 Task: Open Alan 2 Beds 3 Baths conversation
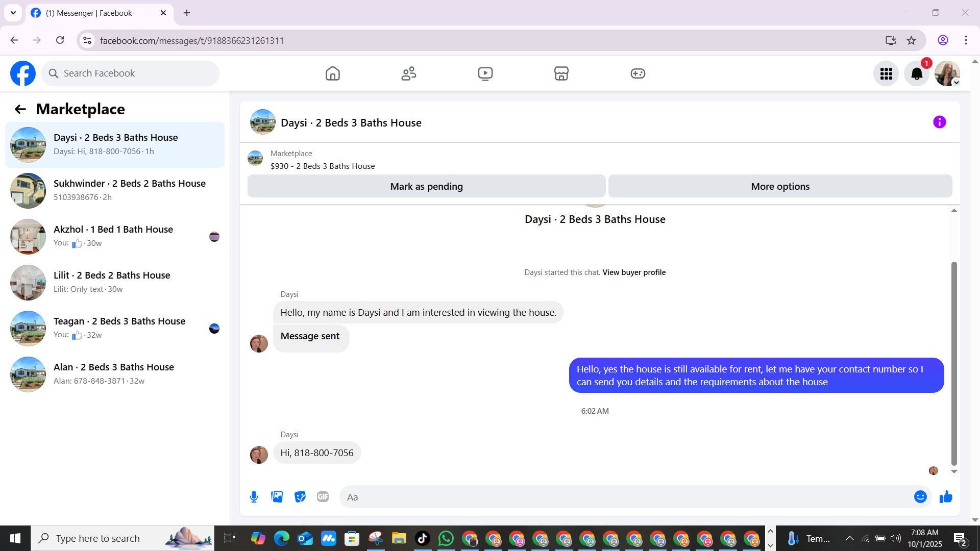click(x=115, y=374)
